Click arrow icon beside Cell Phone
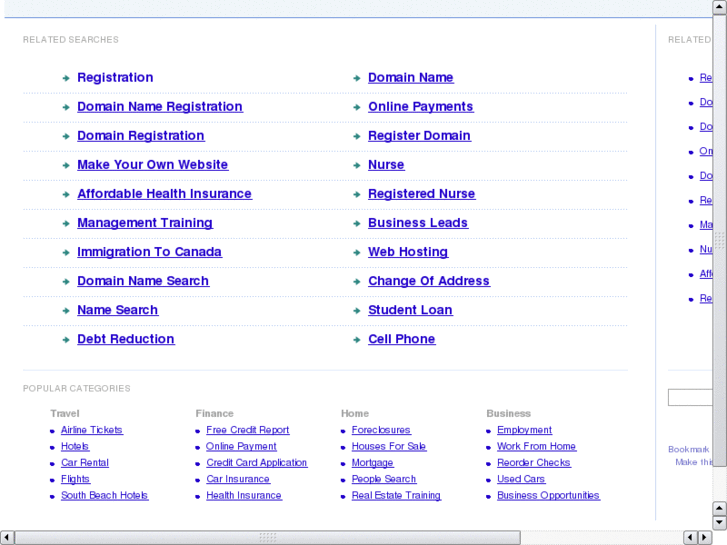This screenshot has height=545, width=727. [357, 340]
